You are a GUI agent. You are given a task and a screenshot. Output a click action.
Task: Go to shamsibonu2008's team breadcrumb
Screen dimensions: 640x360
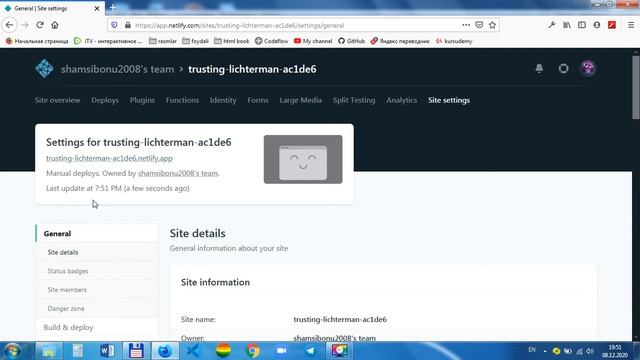pyautogui.click(x=118, y=69)
